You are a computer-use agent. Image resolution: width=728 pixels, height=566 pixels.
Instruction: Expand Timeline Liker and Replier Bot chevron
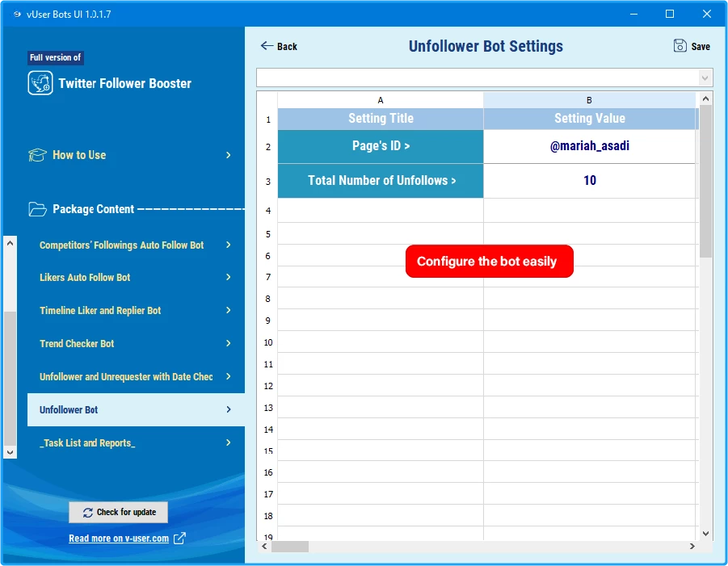229,310
